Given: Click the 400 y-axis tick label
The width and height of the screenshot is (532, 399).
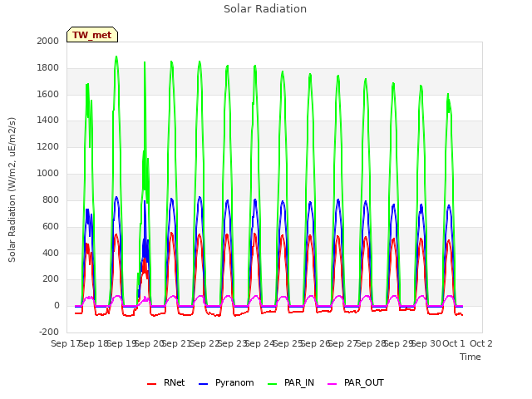Looking at the screenshot, I should (x=51, y=253).
